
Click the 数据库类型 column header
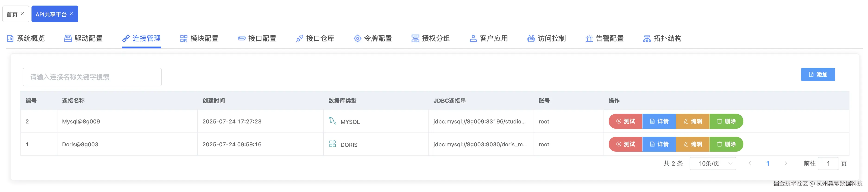(342, 101)
